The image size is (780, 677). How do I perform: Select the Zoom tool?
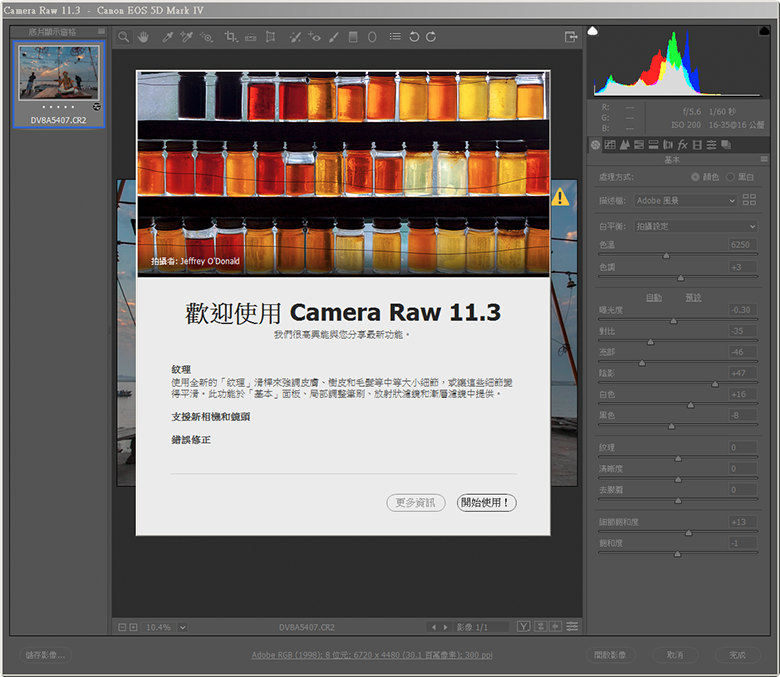click(124, 37)
